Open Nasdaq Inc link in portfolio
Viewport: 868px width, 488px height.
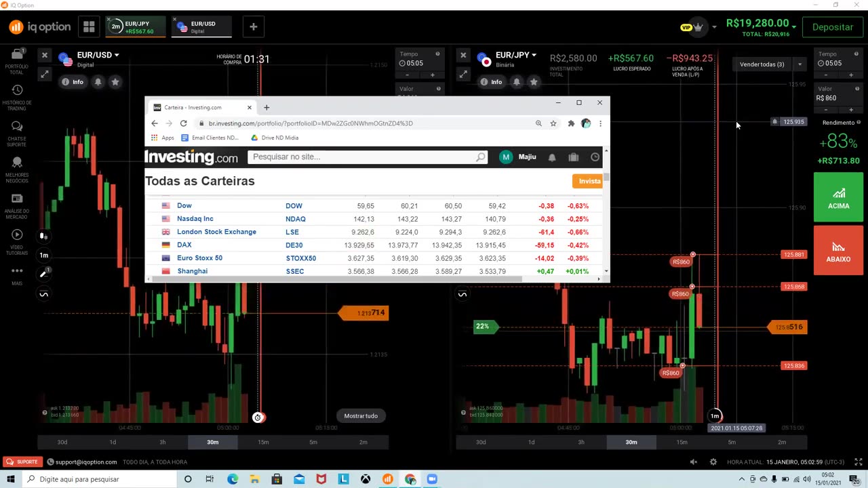point(195,219)
